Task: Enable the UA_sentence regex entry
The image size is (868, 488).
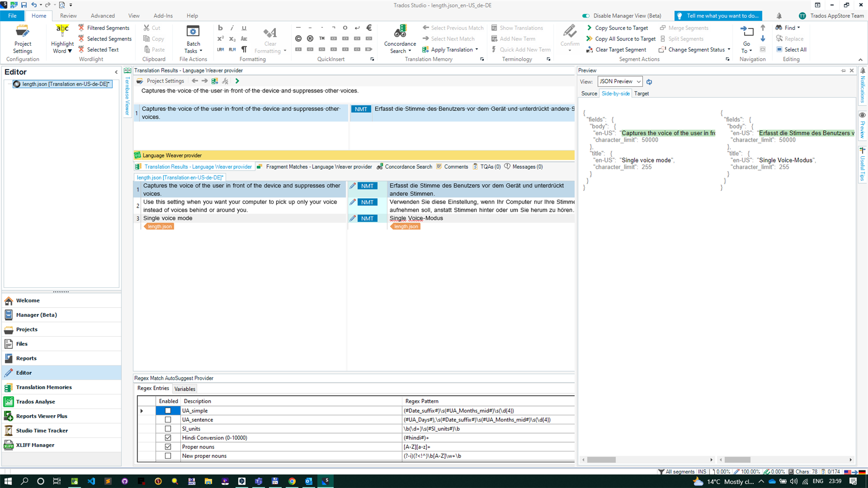Action: click(x=168, y=420)
